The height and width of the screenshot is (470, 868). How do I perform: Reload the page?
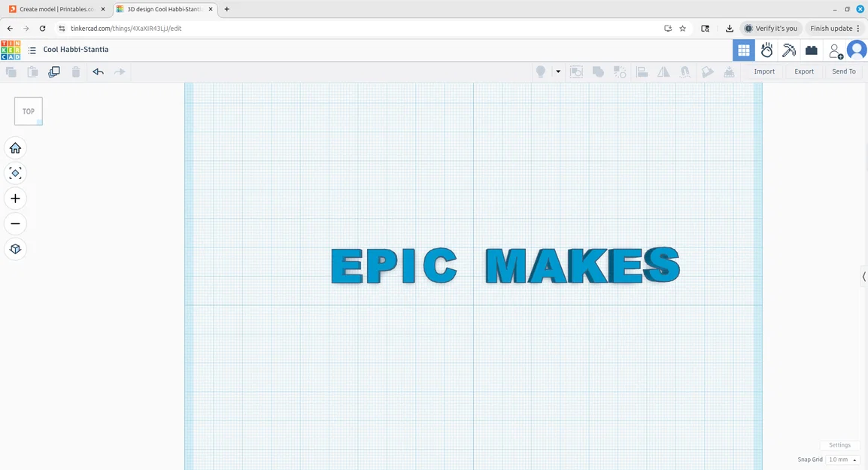42,29
